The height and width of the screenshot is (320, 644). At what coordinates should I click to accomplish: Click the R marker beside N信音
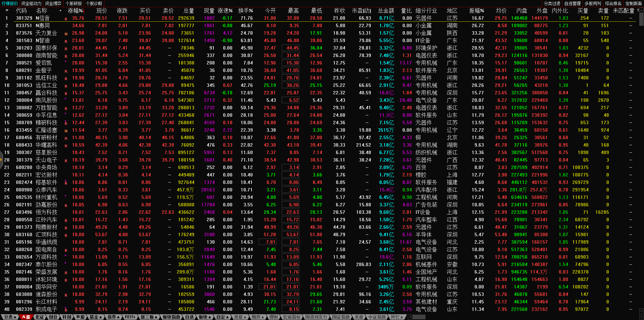pyautogui.click(x=66, y=19)
